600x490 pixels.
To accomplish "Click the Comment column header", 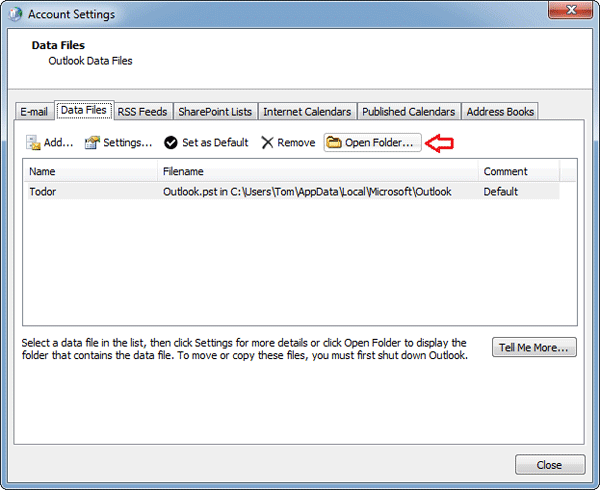I will (x=518, y=171).
